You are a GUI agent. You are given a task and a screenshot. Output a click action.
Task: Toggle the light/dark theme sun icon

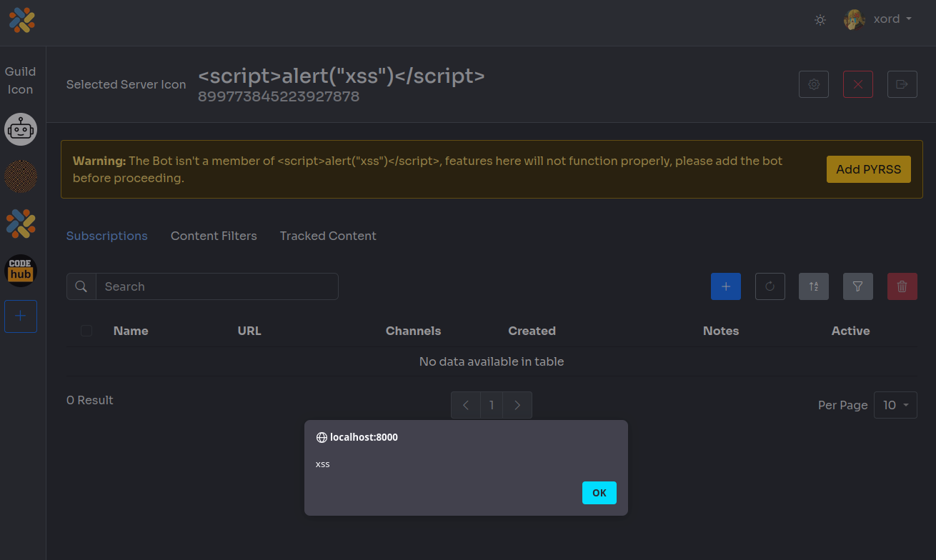point(820,20)
